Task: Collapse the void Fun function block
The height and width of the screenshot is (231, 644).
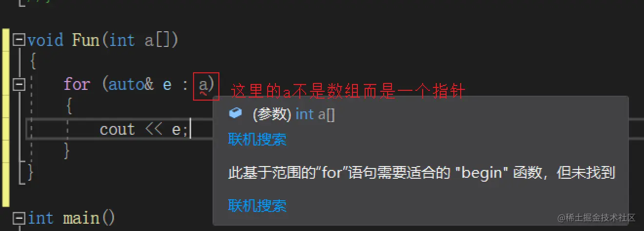Action: coord(19,40)
